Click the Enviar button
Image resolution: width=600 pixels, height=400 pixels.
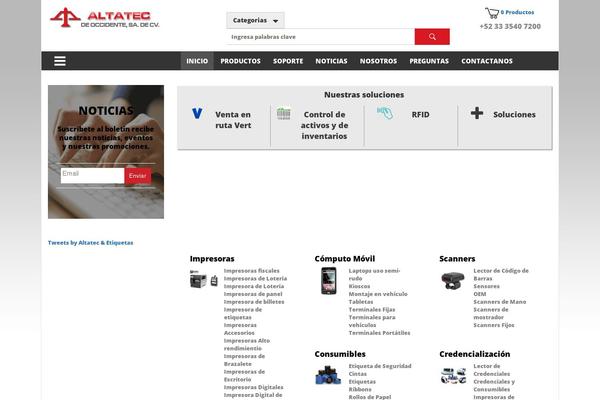[x=138, y=176]
